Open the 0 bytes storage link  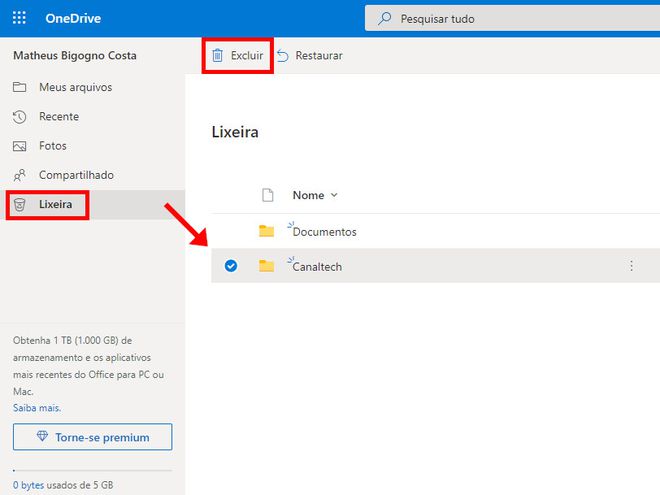[x=28, y=485]
